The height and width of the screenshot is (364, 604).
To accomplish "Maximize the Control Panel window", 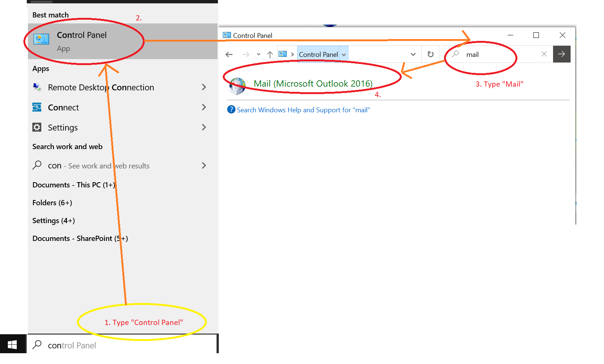I will pos(536,35).
